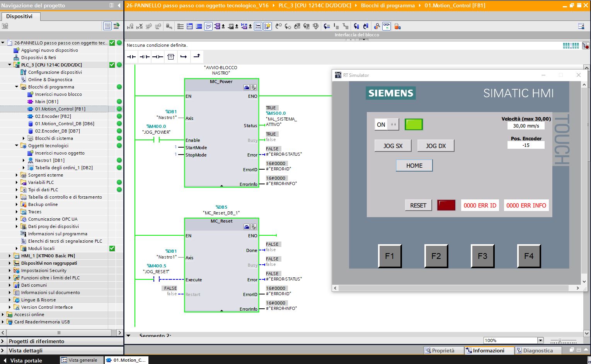The height and width of the screenshot is (364, 591).
Task: Click the Aggiungi nuovo dispositivo icon
Action: pyautogui.click(x=17, y=50)
